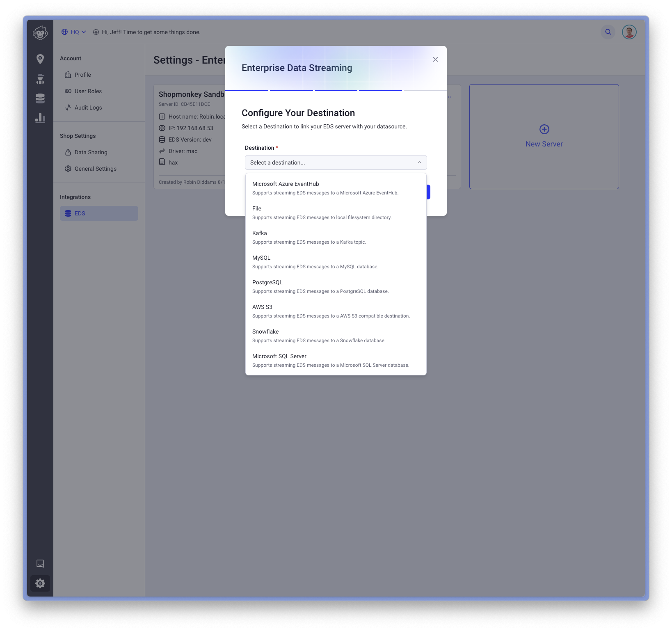Click the Driver arrows icon
The image size is (672, 631).
162,151
